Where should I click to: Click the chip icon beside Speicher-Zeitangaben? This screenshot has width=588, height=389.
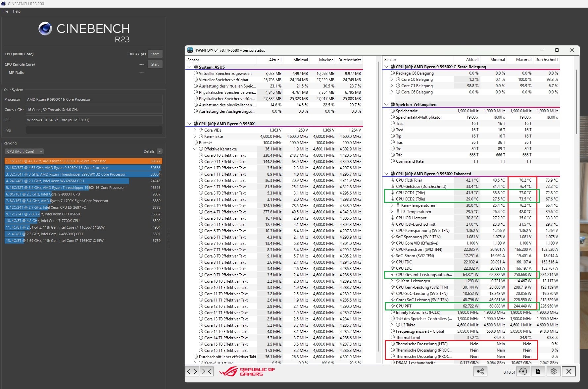(393, 104)
